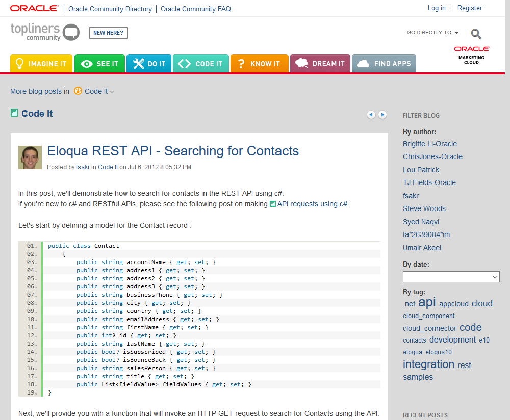Click the eye icon on See It

point(87,64)
